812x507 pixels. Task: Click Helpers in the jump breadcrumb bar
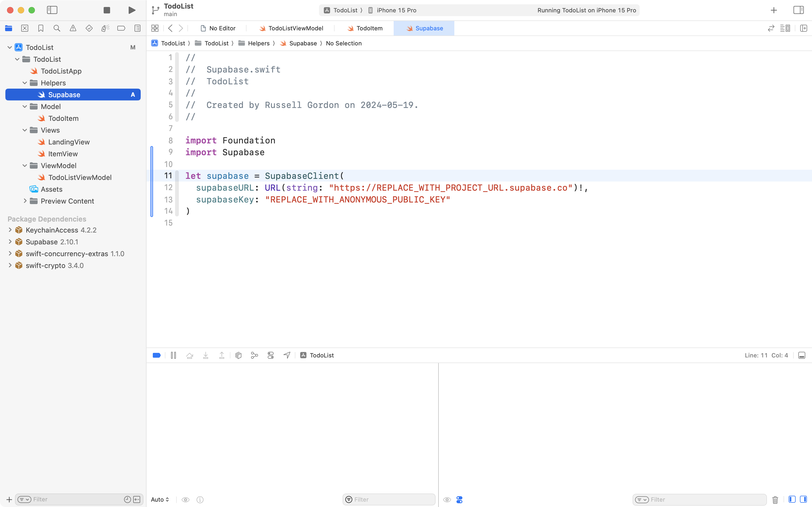[x=259, y=43]
